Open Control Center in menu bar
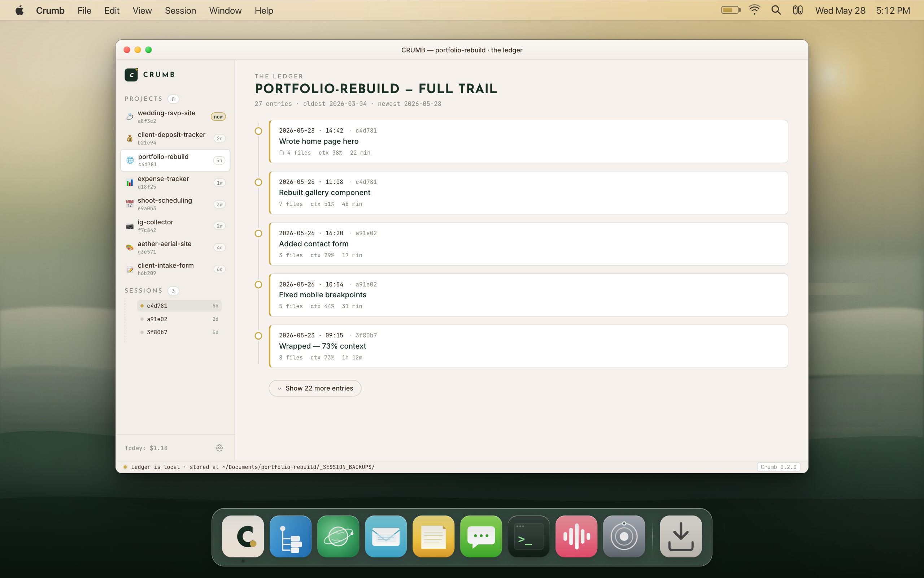The image size is (924, 578). tap(798, 10)
